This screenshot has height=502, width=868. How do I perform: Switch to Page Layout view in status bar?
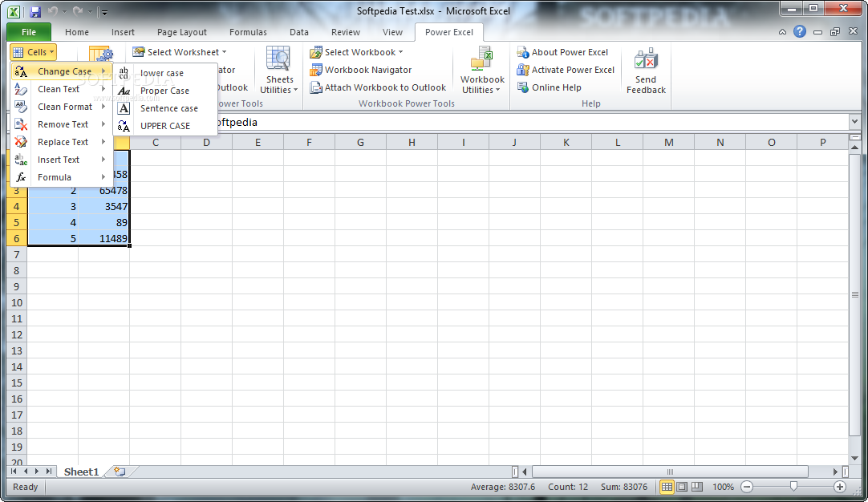click(x=682, y=487)
